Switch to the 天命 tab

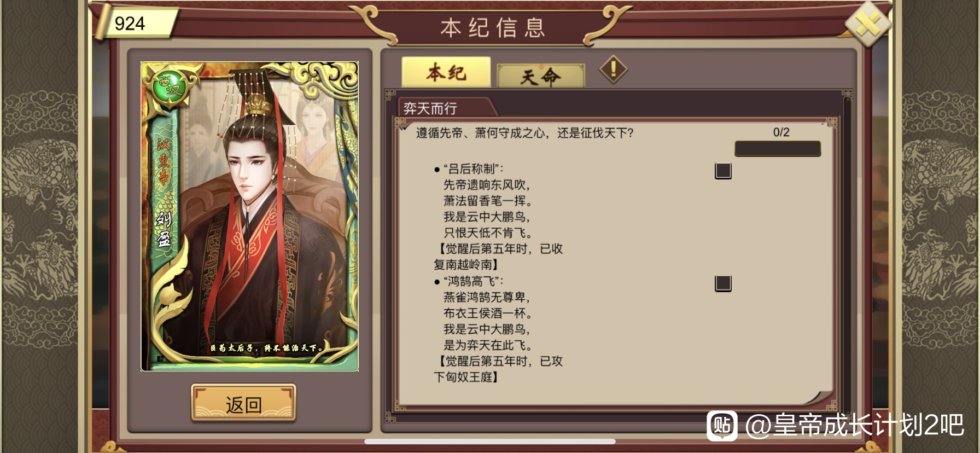coord(540,76)
